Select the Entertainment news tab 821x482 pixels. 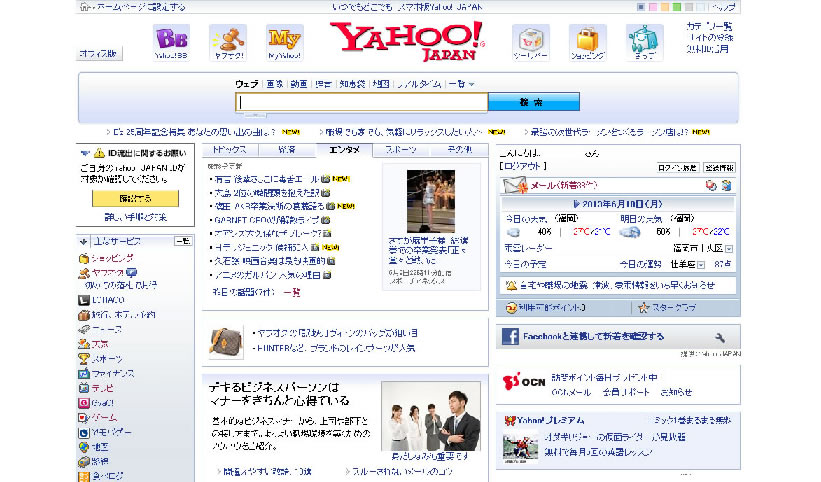(344, 150)
